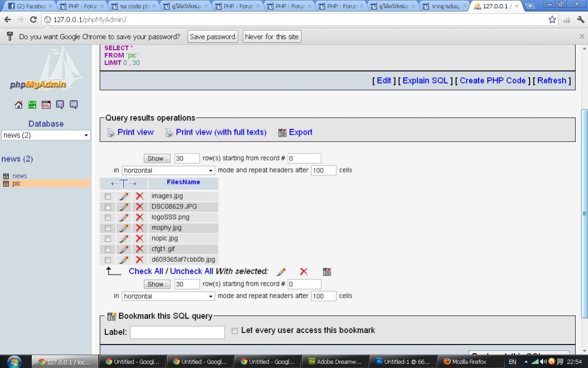This screenshot has width=588, height=368.
Task: Open phpMyAdmin Home icon in sidebar
Action: click(18, 105)
